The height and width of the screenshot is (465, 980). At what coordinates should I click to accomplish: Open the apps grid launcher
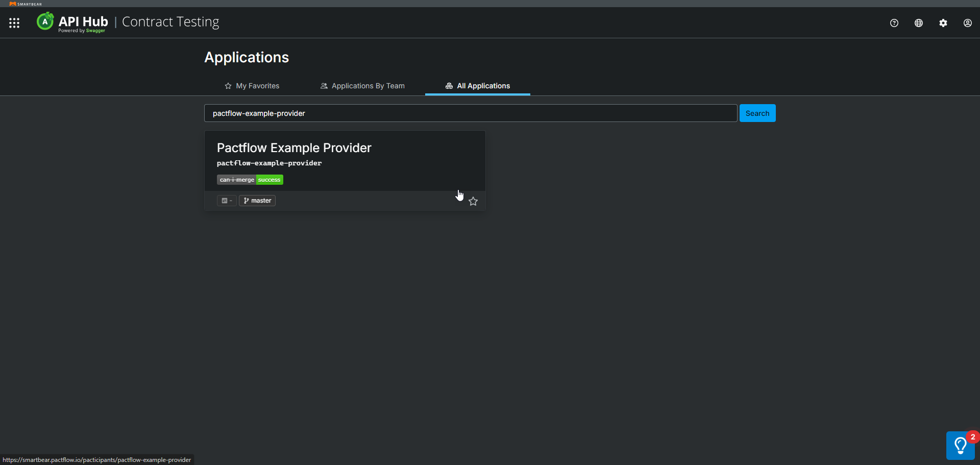click(14, 22)
